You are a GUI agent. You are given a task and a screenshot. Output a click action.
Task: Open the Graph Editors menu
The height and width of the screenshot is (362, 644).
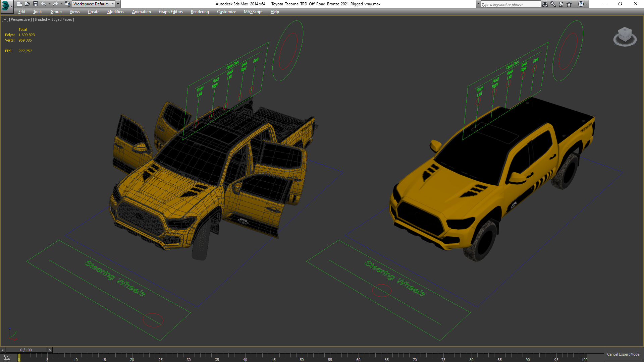pos(171,12)
